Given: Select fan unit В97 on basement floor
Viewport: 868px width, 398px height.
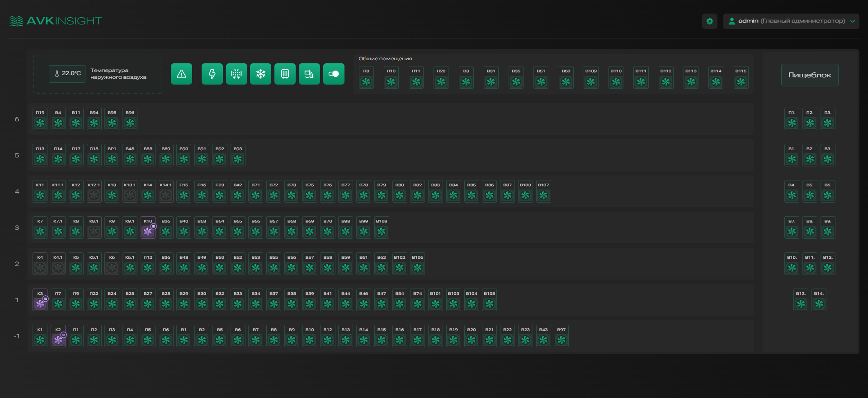Looking at the screenshot, I should pyautogui.click(x=561, y=336).
